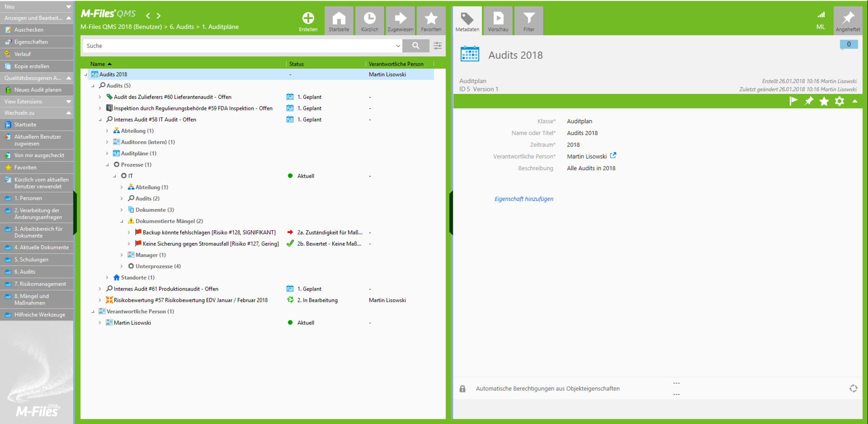868x424 pixels.
Task: Click M-Files QMS 2018 (Benutzer) breadcrumb
Action: 121,27
